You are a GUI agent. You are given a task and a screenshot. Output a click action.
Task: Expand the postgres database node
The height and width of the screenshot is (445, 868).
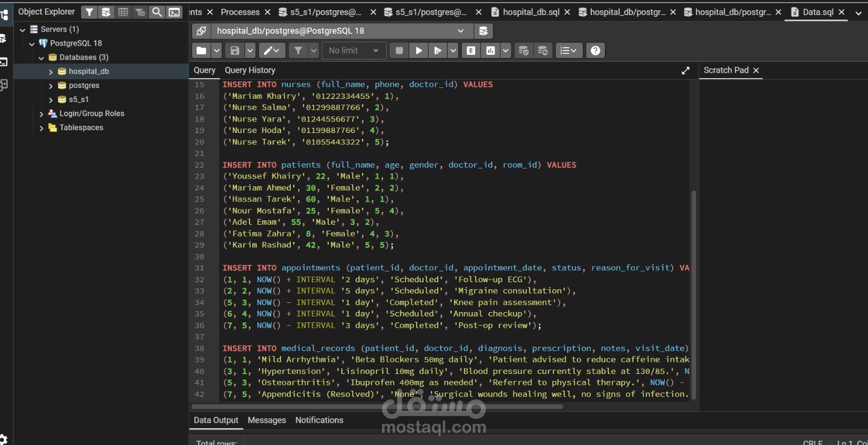click(50, 86)
